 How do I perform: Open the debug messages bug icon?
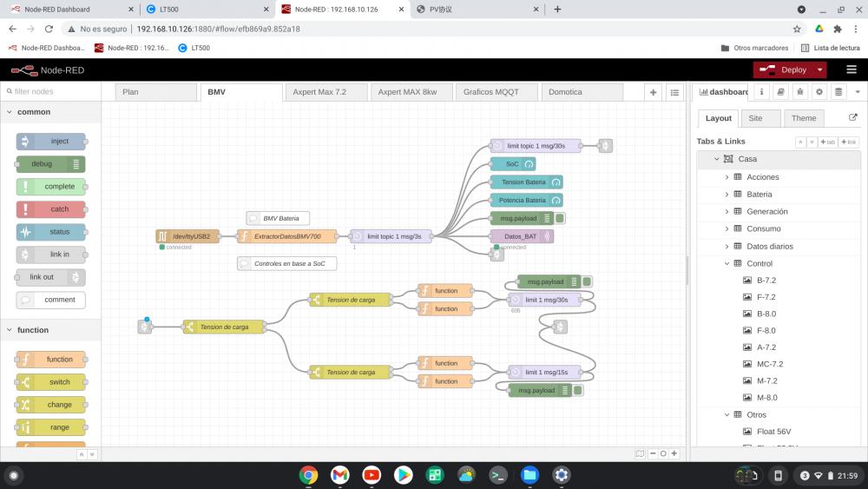[x=800, y=92]
